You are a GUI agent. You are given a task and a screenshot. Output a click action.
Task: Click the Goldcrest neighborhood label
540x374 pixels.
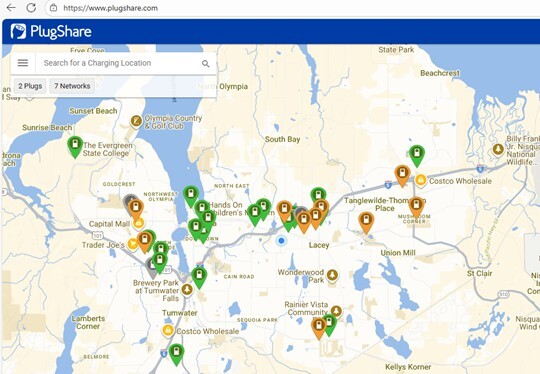[x=119, y=184]
